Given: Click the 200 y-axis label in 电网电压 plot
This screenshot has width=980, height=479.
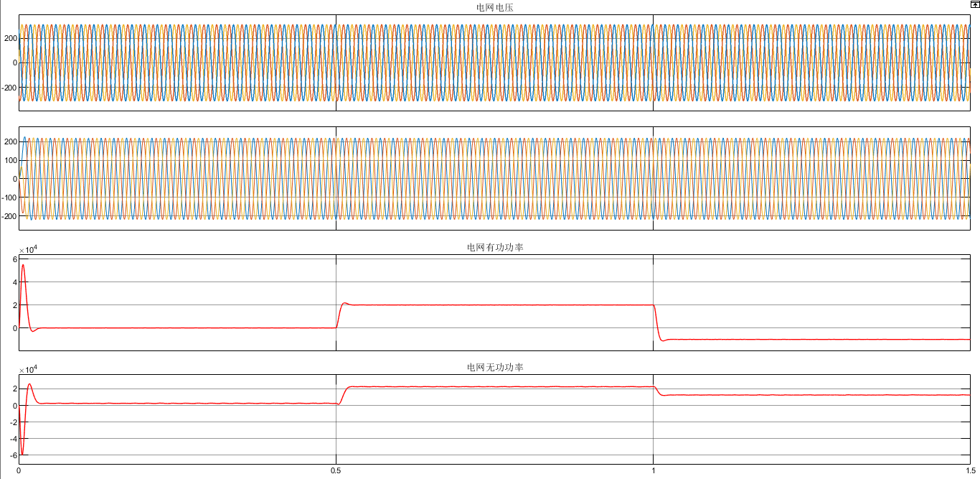Looking at the screenshot, I should 9,38.
